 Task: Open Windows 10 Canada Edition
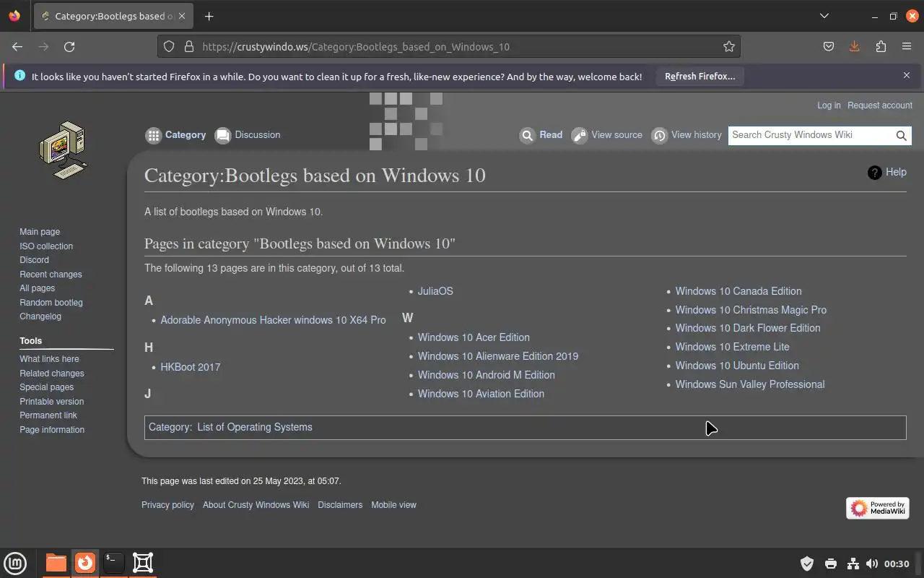[738, 291]
